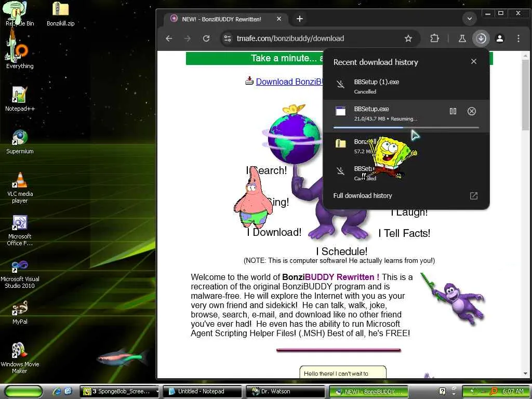Pause the BBSetup.exe download
This screenshot has width=532, height=399.
coord(453,111)
